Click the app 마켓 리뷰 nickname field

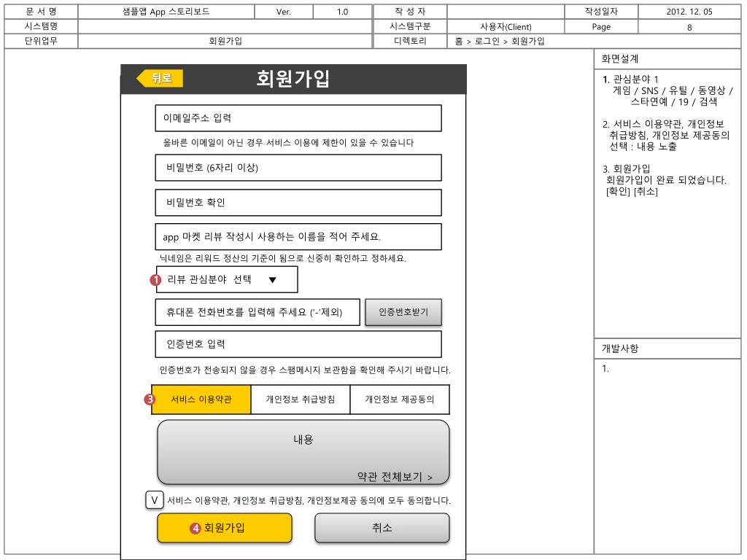pyautogui.click(x=298, y=237)
